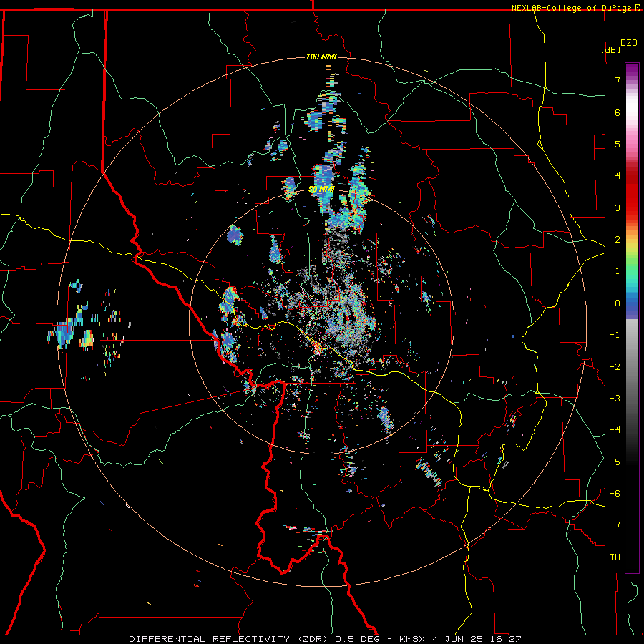Click the 0 value on the scale

pyautogui.click(x=618, y=303)
